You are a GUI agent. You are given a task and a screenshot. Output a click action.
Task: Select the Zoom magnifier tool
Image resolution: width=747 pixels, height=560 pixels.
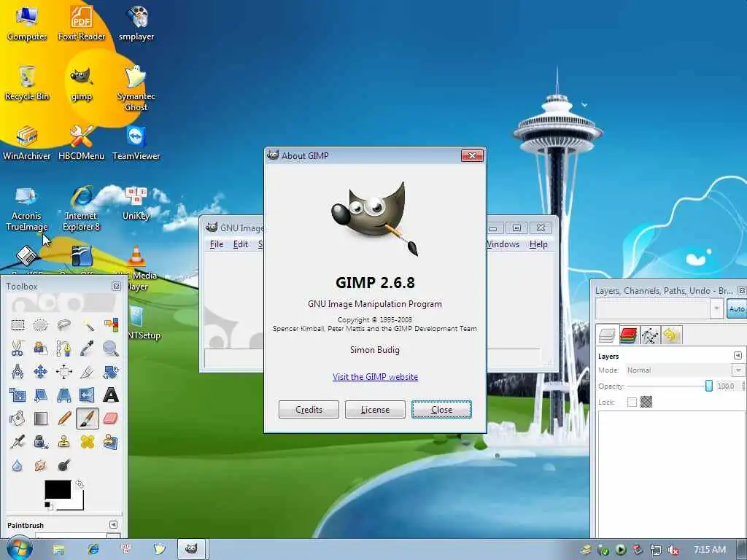pyautogui.click(x=111, y=349)
